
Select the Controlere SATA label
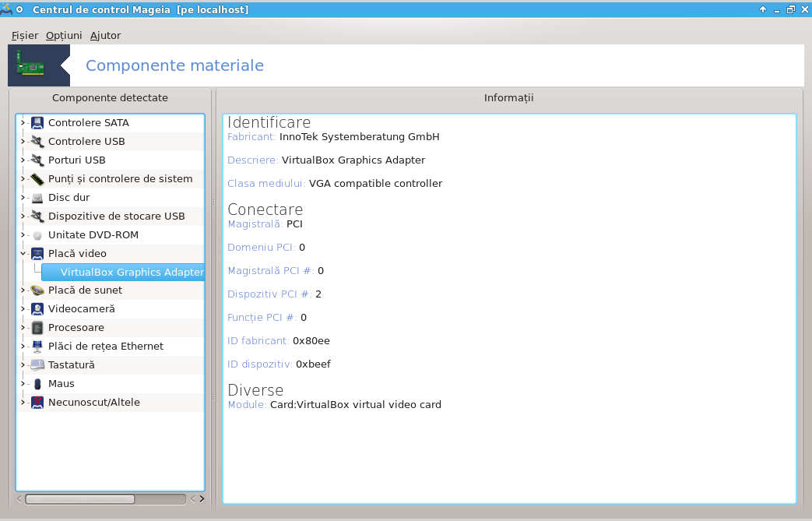pyautogui.click(x=89, y=123)
